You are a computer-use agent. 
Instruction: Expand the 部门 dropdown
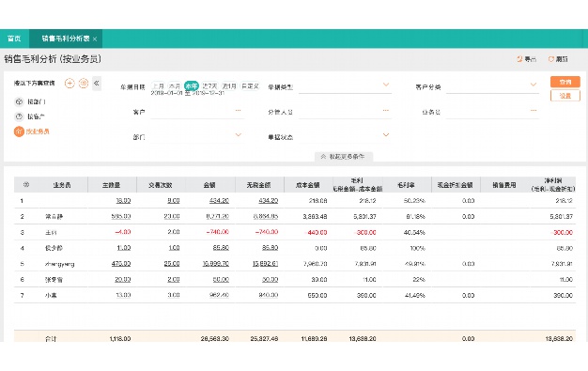pyautogui.click(x=239, y=135)
